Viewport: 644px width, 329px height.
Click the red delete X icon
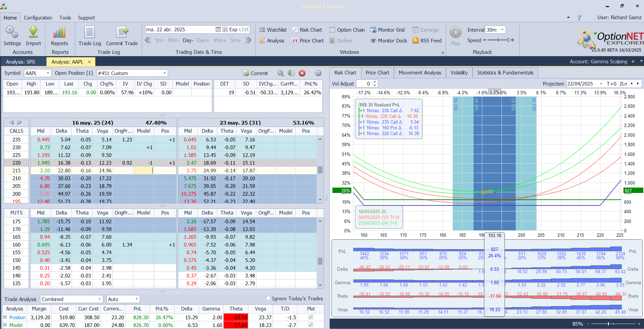click(x=302, y=73)
